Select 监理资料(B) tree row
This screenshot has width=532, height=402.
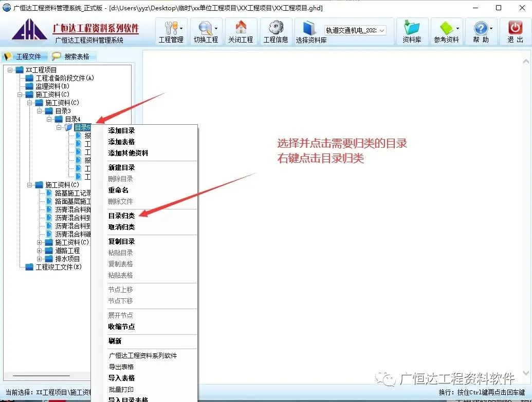click(x=52, y=86)
